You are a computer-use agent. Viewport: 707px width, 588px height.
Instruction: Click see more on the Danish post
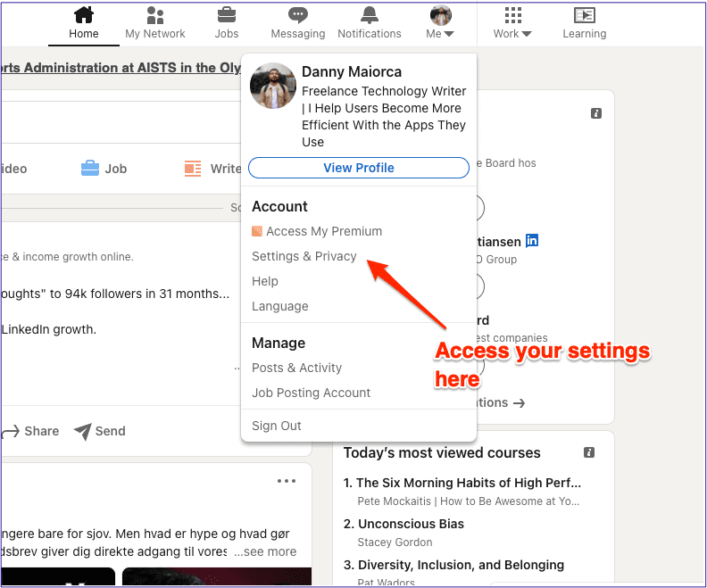265,551
